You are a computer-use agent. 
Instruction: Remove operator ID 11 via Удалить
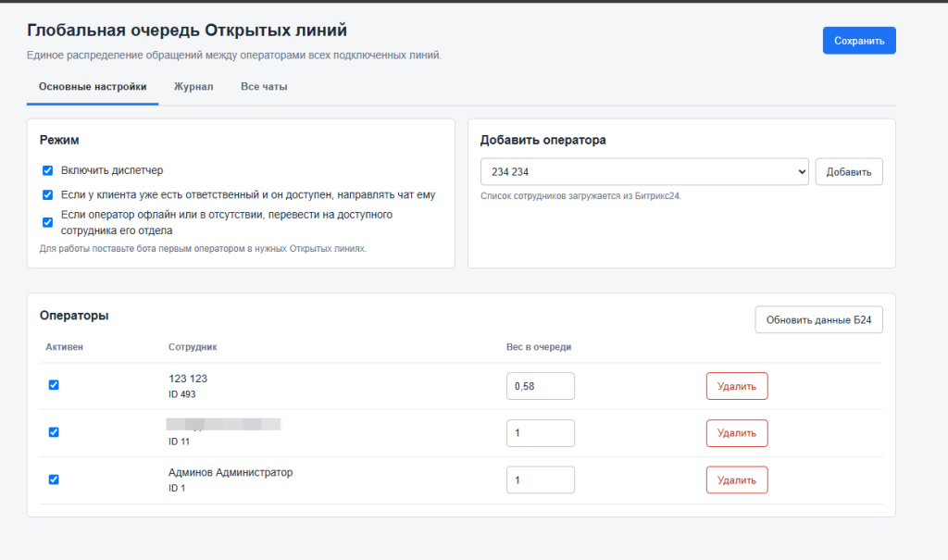click(736, 433)
